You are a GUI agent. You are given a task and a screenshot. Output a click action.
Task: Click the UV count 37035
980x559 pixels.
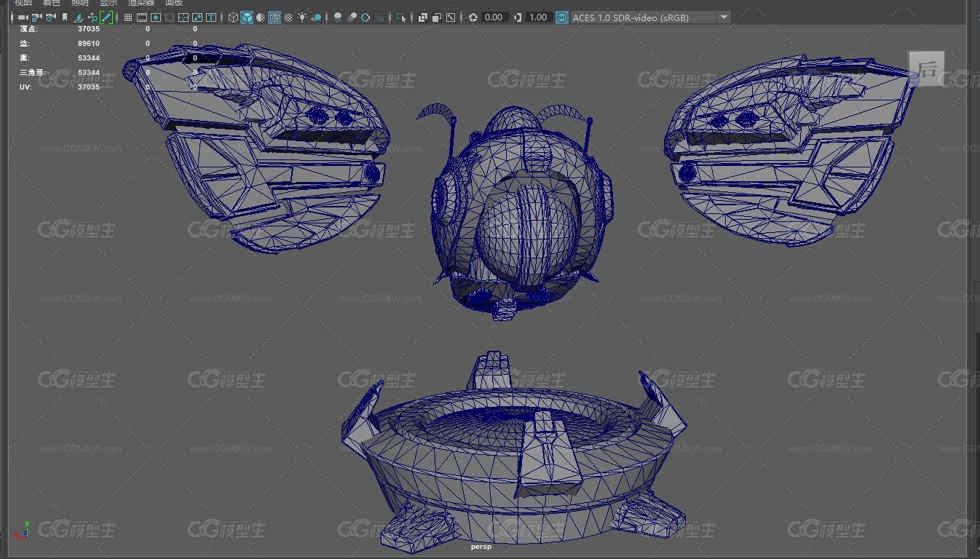tap(88, 87)
